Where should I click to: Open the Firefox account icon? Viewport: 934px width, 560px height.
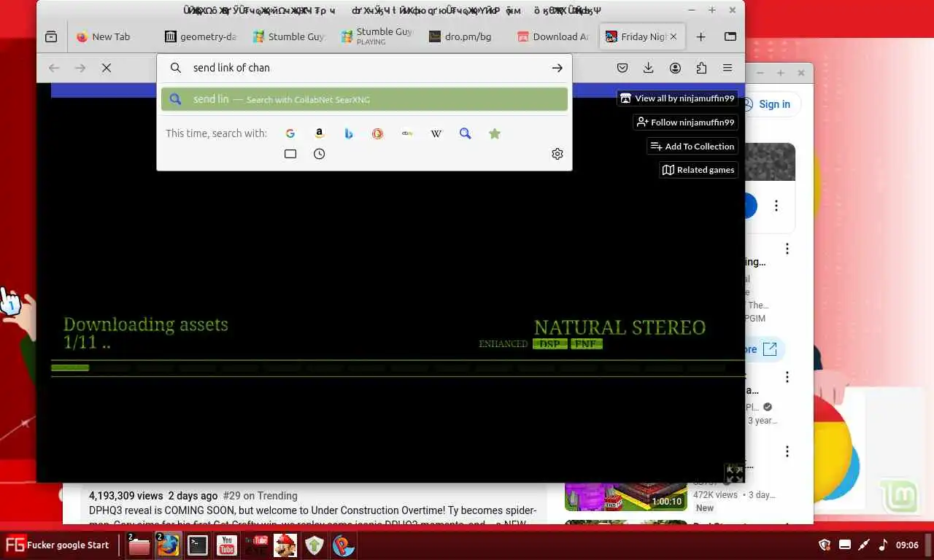[675, 68]
